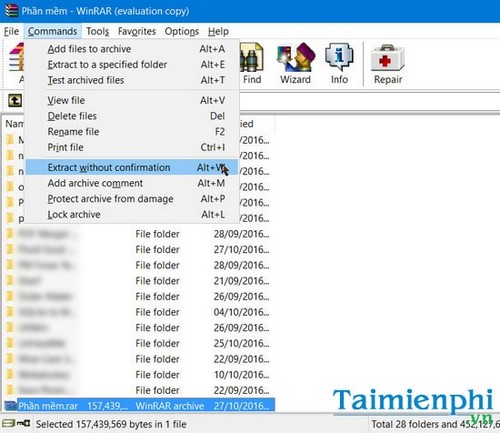Open the Options menu

182,31
